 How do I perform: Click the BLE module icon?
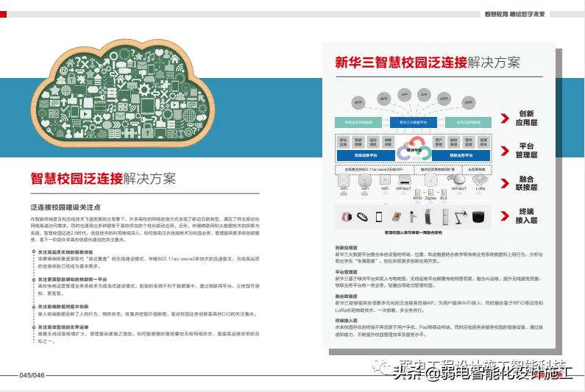(444, 193)
